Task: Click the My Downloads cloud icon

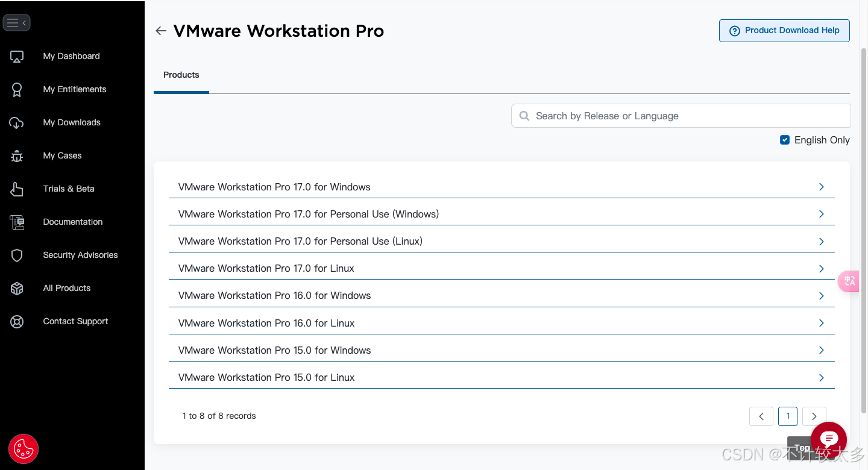Action: (16, 123)
